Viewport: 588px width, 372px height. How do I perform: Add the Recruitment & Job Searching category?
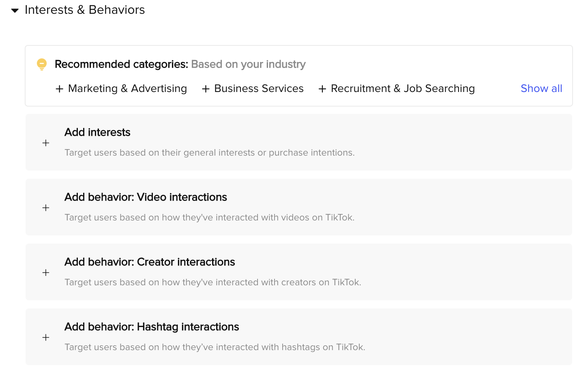point(397,89)
